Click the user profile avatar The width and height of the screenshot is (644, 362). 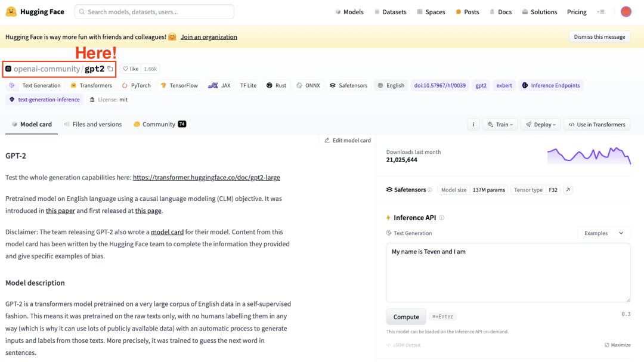pos(626,12)
